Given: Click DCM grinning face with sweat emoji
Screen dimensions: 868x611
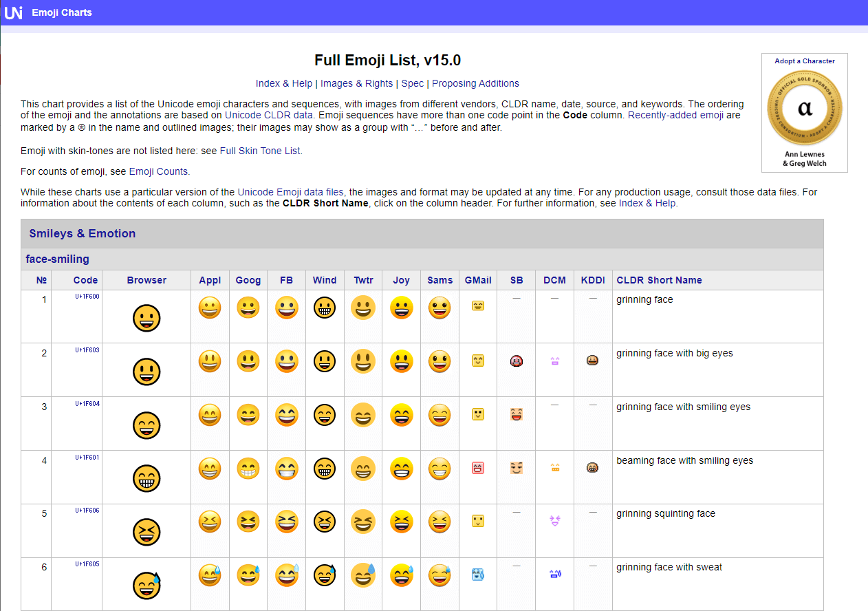Looking at the screenshot, I should click(554, 574).
